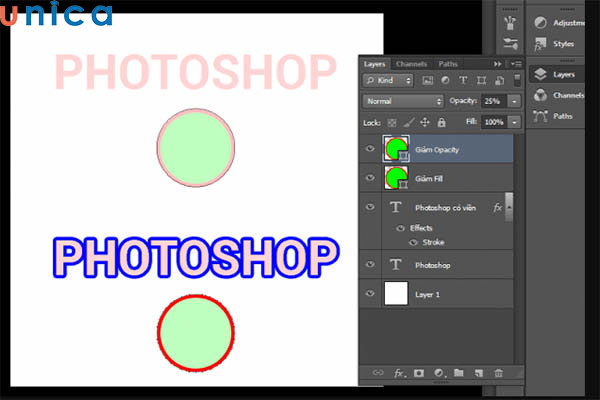Create new fill or adjustment layer
This screenshot has height=400, width=600.
(439, 373)
